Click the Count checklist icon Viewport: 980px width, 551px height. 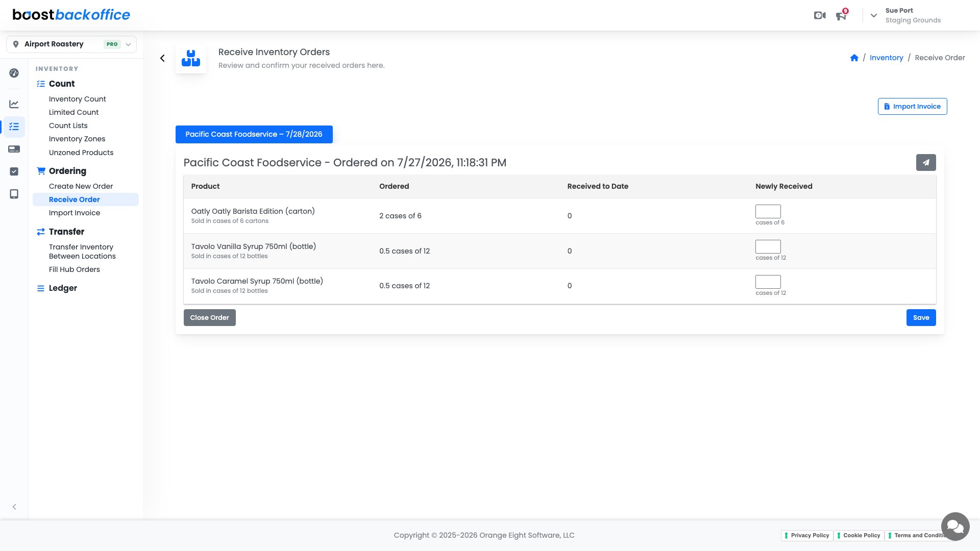(x=41, y=84)
